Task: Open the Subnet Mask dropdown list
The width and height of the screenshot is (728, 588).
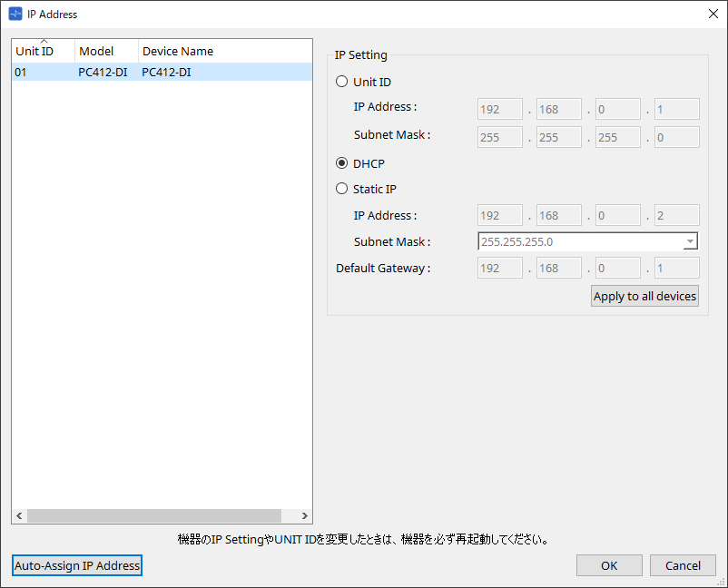Action: point(690,241)
